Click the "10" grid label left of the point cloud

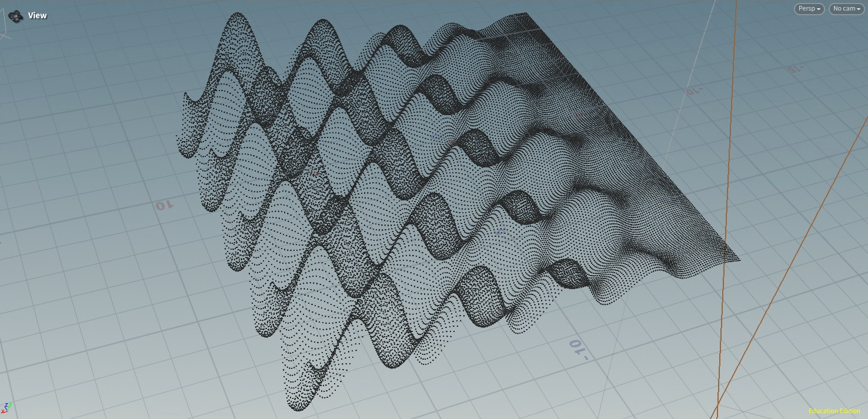pos(164,205)
